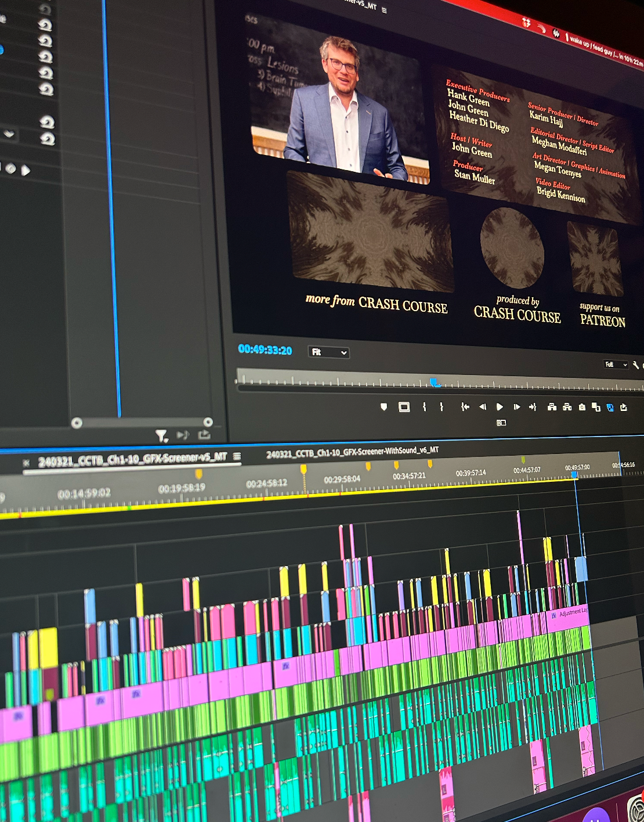Switch to GFX-Screener-WithSound_v6_MT tab

pyautogui.click(x=352, y=452)
